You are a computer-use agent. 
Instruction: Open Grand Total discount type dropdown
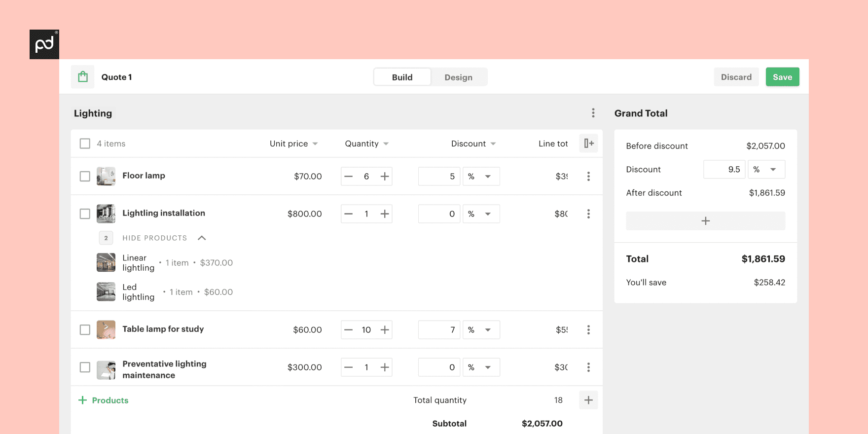click(x=766, y=170)
